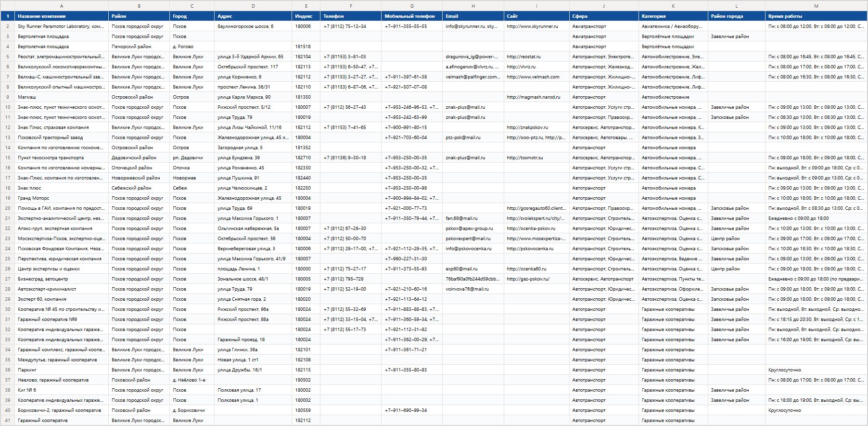The image size is (868, 434).
Task: Select the city cell 'д. Борисовичи'
Action: tap(192, 410)
